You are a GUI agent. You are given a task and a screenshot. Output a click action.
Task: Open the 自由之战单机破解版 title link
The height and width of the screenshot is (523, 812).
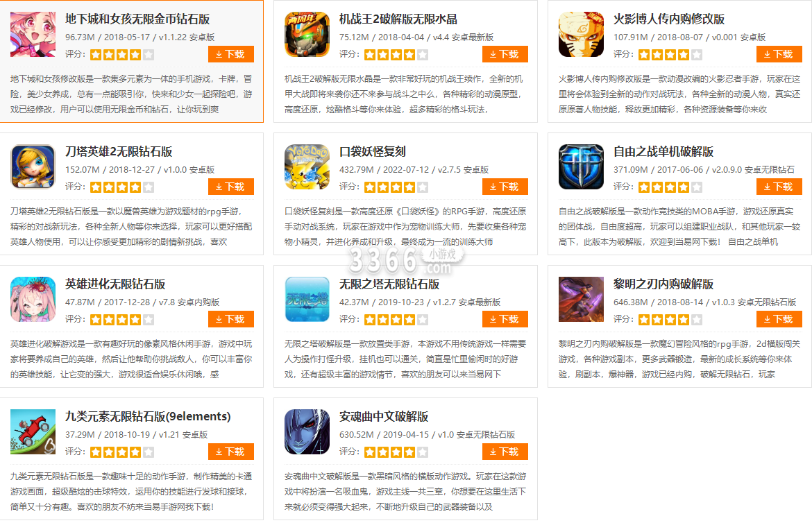click(663, 152)
